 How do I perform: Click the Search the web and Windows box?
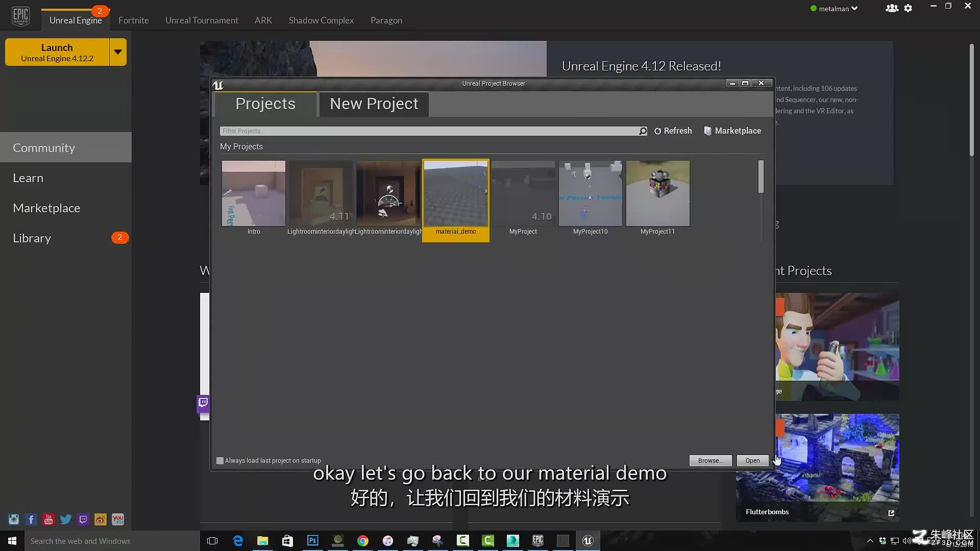click(112, 541)
